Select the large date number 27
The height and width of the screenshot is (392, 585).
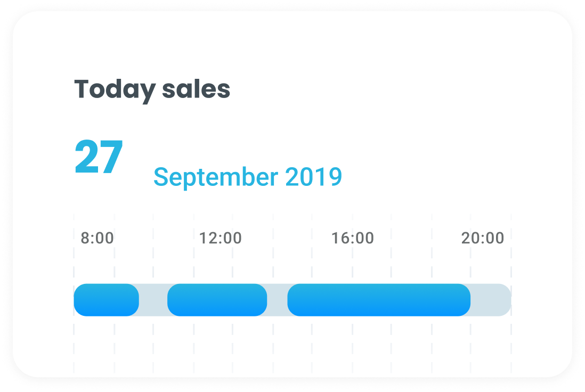(x=99, y=158)
